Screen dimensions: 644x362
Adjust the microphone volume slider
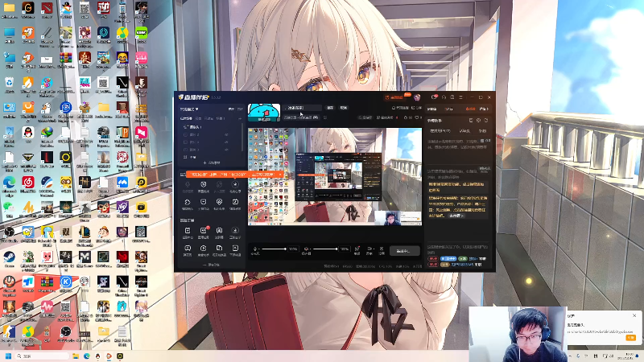(274, 249)
